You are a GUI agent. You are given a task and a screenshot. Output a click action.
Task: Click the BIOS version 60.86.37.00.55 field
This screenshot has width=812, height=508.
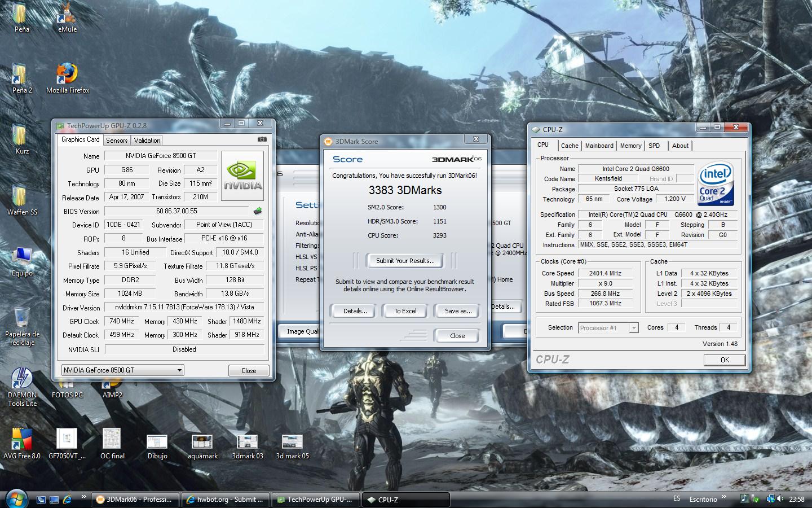[176, 211]
